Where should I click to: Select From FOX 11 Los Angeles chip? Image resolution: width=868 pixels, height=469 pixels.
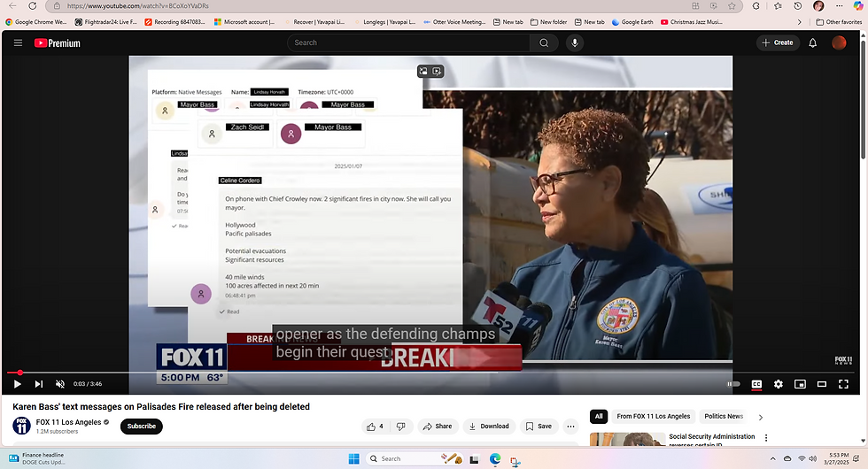[x=654, y=417]
